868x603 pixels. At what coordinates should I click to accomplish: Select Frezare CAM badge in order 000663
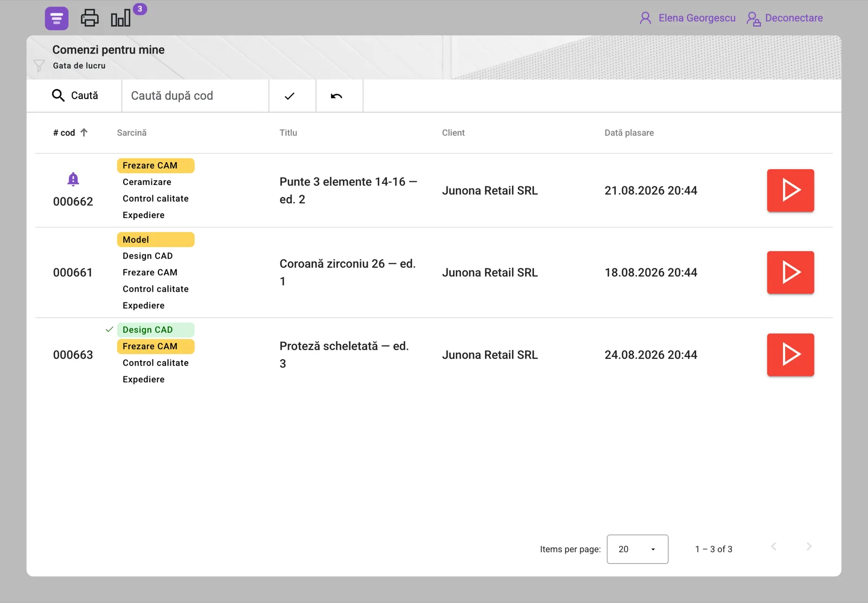(x=156, y=346)
